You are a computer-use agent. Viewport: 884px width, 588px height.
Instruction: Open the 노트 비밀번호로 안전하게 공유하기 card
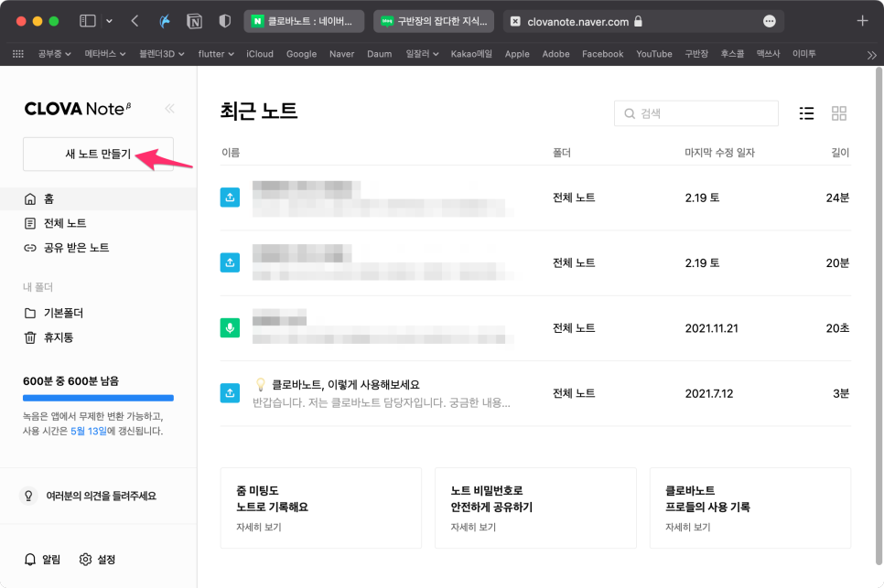point(535,508)
